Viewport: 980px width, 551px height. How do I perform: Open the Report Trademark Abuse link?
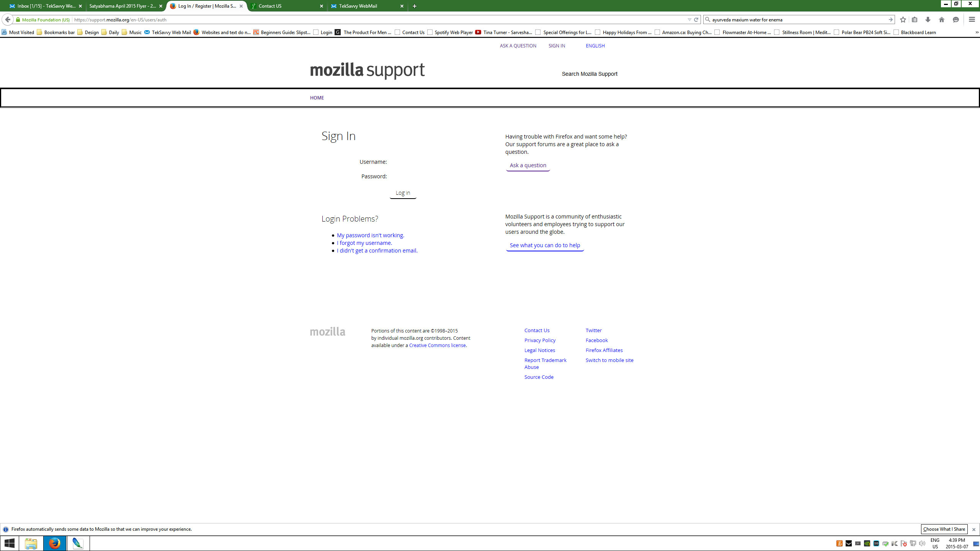click(545, 364)
